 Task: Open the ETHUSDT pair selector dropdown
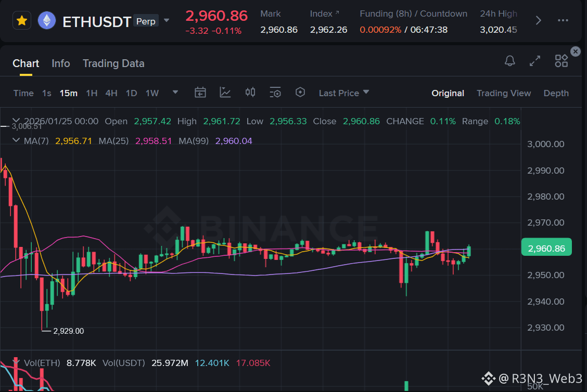[165, 21]
